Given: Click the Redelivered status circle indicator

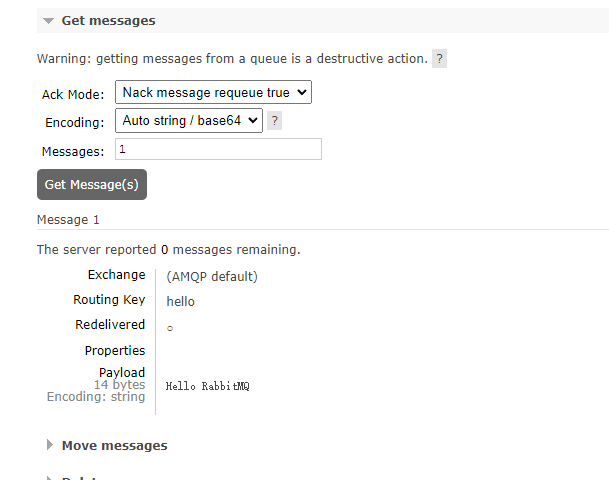Looking at the screenshot, I should tap(170, 329).
